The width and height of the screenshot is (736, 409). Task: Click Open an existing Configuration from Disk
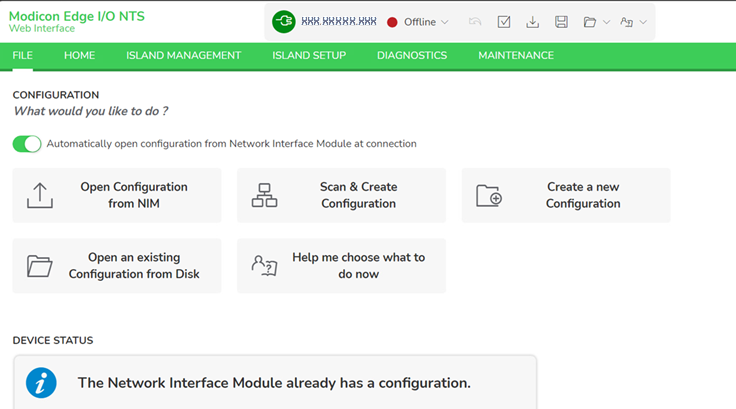(117, 266)
